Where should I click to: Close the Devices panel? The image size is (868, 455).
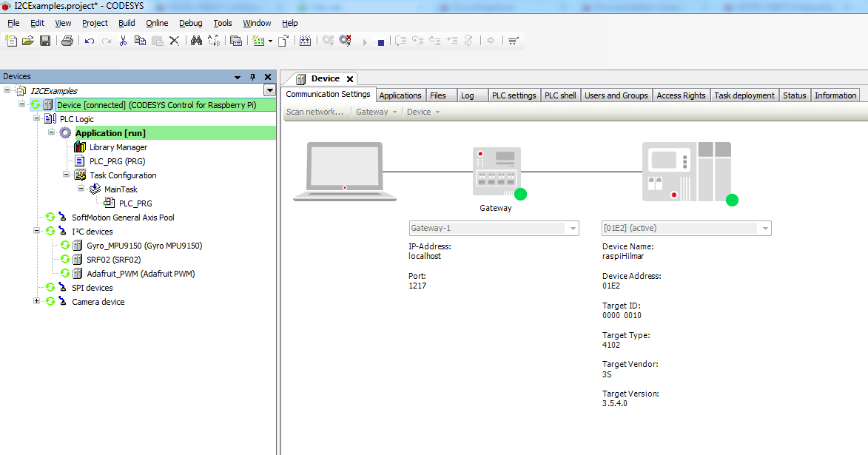click(268, 77)
